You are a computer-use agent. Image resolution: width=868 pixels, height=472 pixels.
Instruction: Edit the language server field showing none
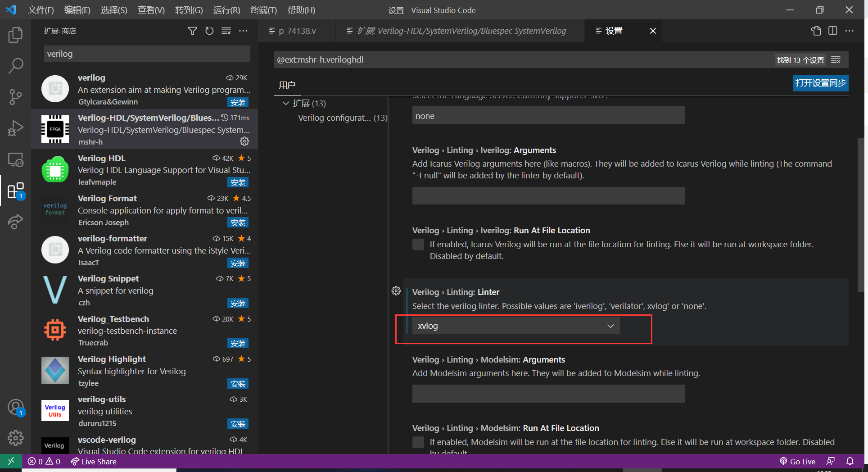[x=548, y=116]
